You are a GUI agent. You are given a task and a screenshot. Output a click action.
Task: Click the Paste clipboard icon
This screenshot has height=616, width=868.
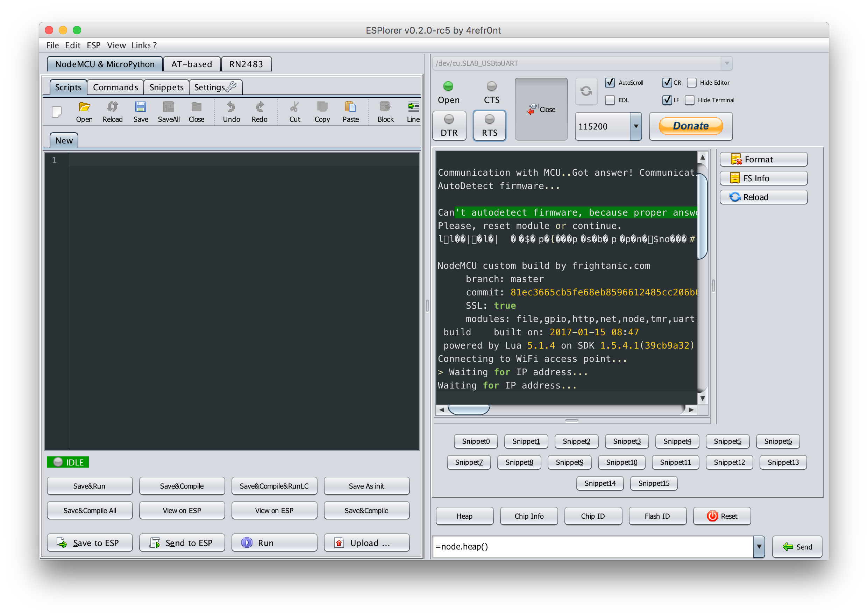point(350,107)
